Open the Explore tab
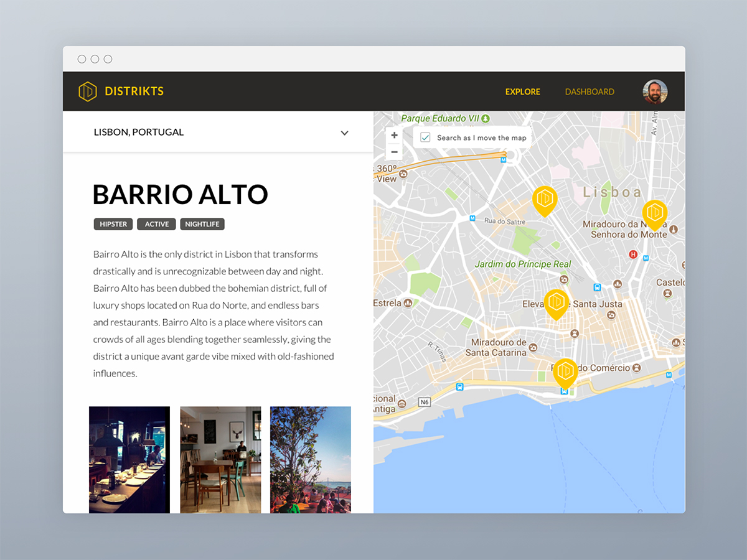747x560 pixels. coord(522,91)
